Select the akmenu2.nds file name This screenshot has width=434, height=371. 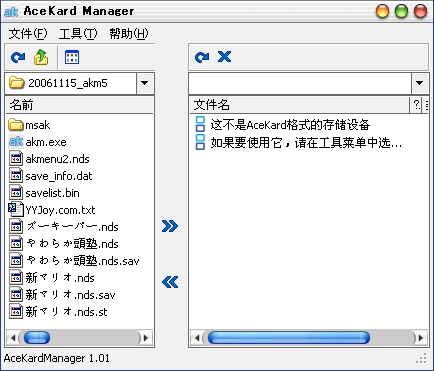(x=57, y=159)
